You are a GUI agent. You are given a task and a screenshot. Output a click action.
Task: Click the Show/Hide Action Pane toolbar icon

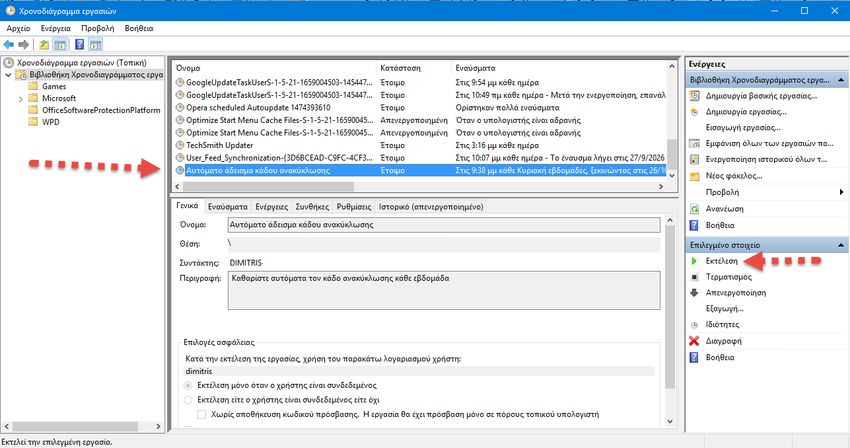click(95, 44)
